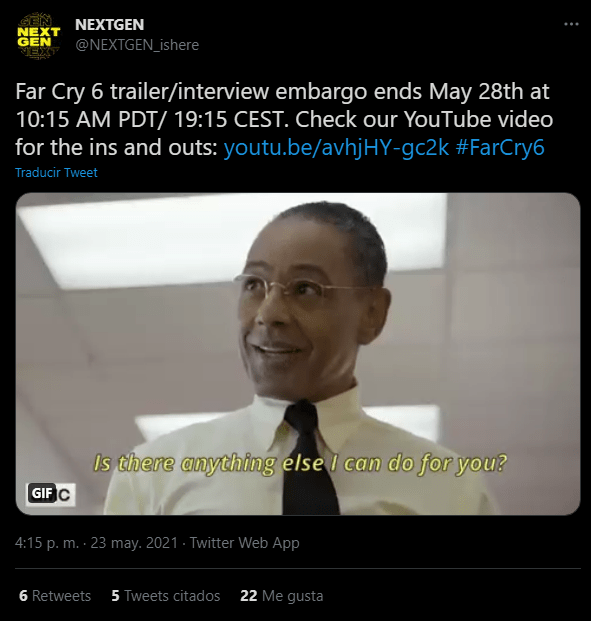The height and width of the screenshot is (621, 591).
Task: Open the youtu.be/avhjHY-gc2k link
Action: [336, 147]
